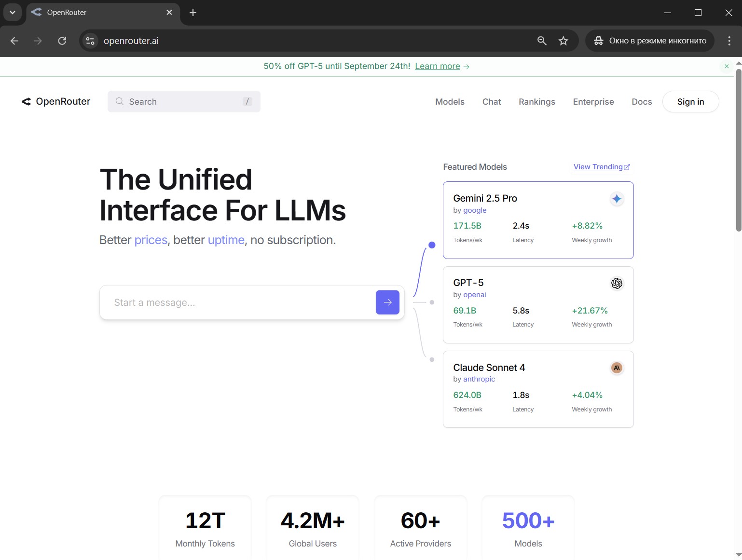
Task: Open the GPT-5 model title
Action: click(468, 283)
